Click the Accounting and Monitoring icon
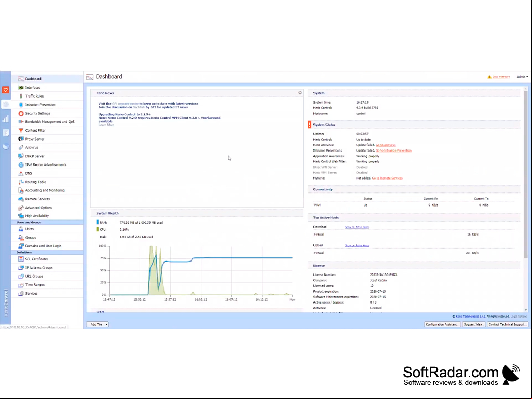 (21, 190)
